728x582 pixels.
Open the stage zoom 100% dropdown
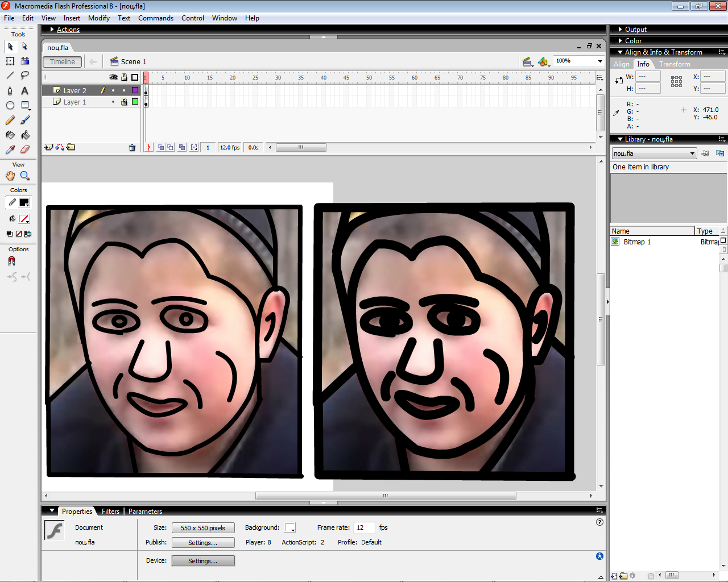point(600,61)
